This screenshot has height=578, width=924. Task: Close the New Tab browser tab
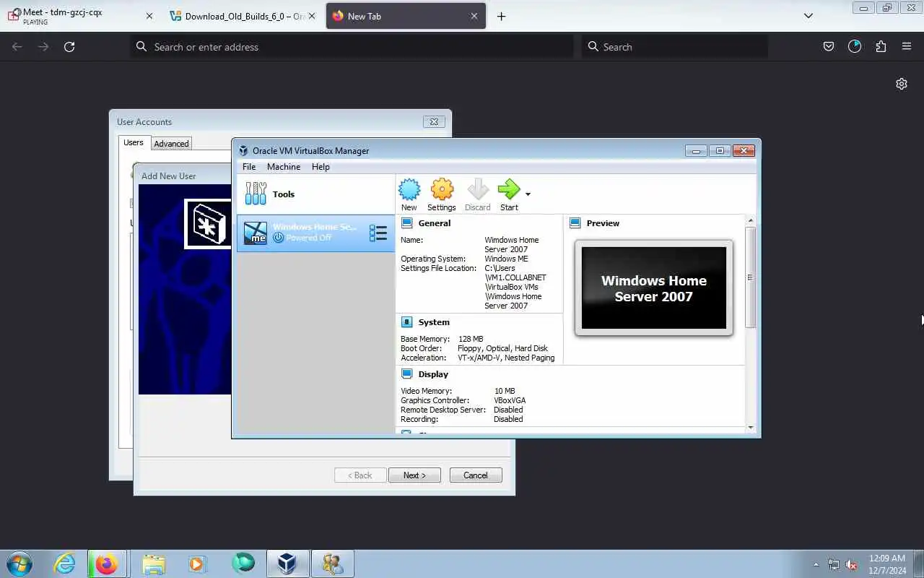click(474, 16)
